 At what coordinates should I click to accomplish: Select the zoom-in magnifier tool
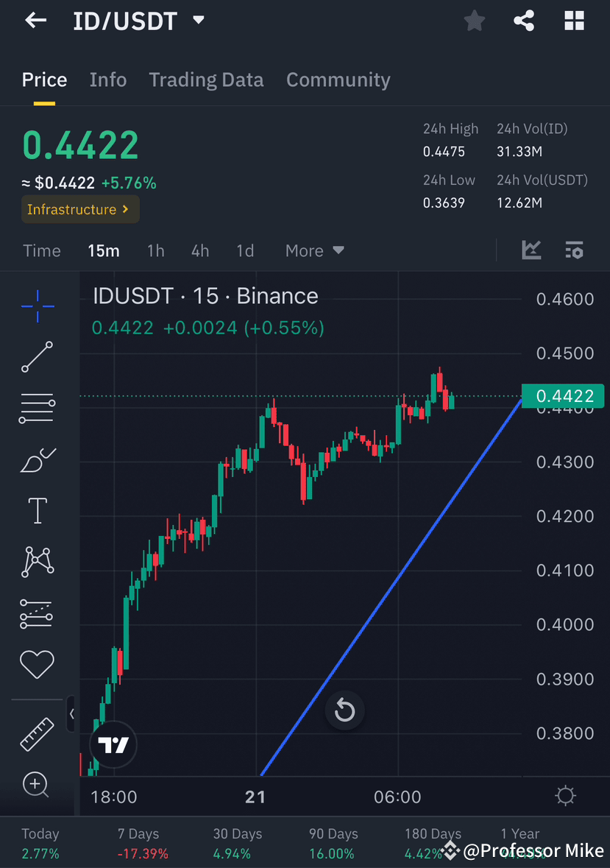[37, 785]
